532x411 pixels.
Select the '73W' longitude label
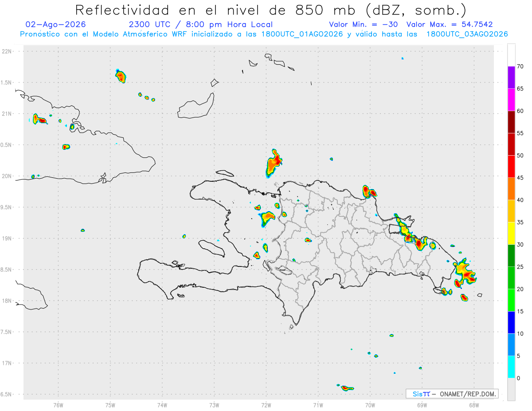214,405
